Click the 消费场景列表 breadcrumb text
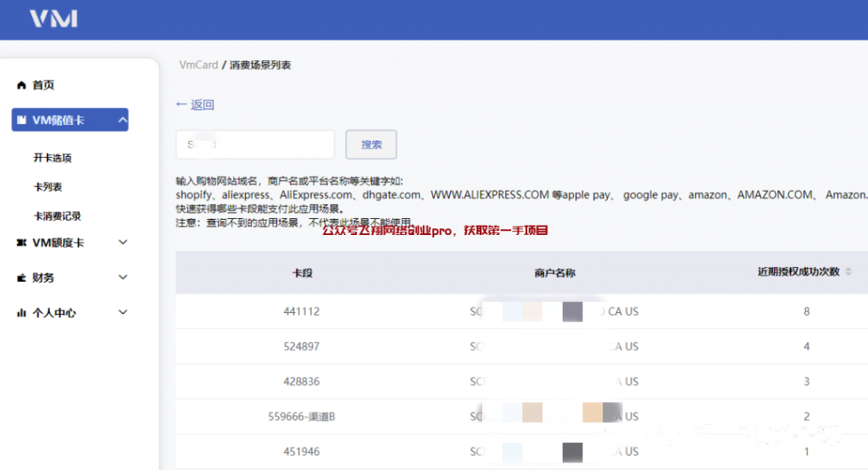The height and width of the screenshot is (470, 868). 260,64
